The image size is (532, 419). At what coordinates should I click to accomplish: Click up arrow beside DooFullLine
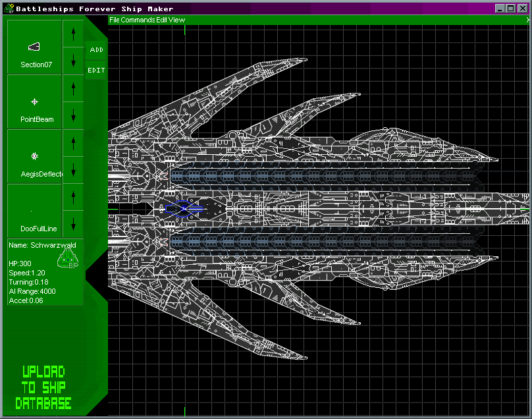click(73, 197)
